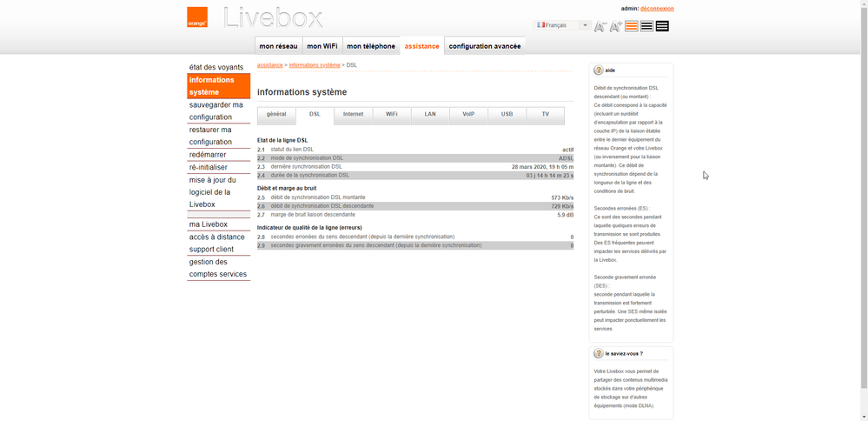Click 'informations système' breadcrumb link
Viewport: 868px width, 421px height.
click(x=315, y=65)
